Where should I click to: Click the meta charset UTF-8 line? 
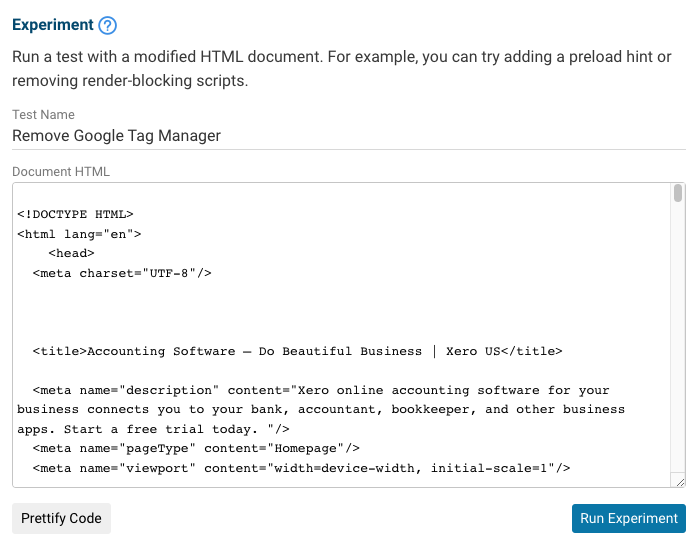122,272
